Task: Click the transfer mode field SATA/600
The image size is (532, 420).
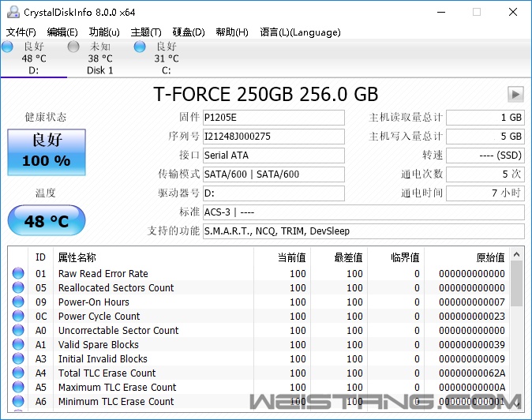Action: [274, 174]
